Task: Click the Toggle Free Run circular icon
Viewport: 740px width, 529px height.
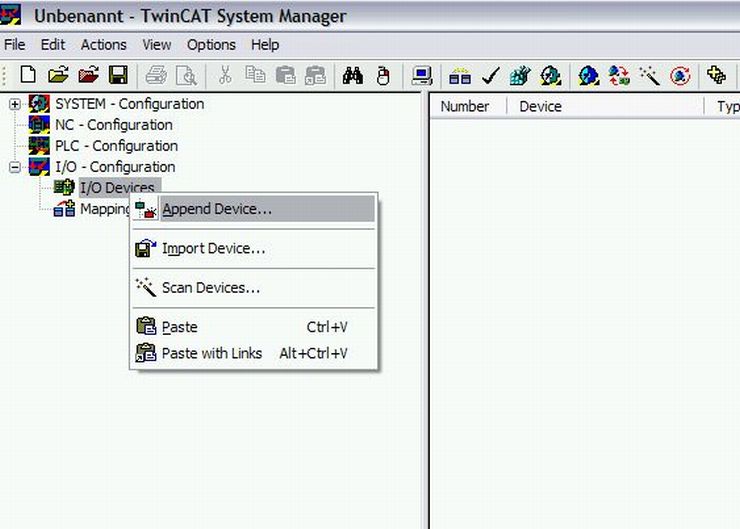Action: (x=680, y=75)
